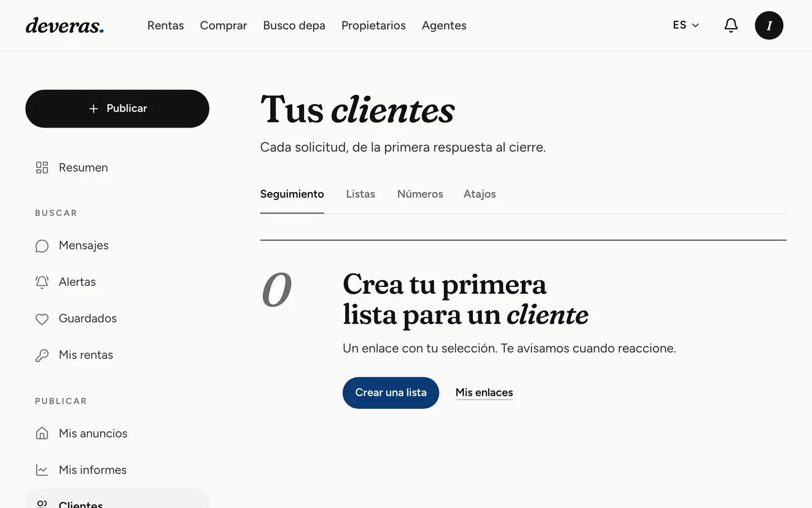Switch to the Listas tab

click(x=360, y=194)
